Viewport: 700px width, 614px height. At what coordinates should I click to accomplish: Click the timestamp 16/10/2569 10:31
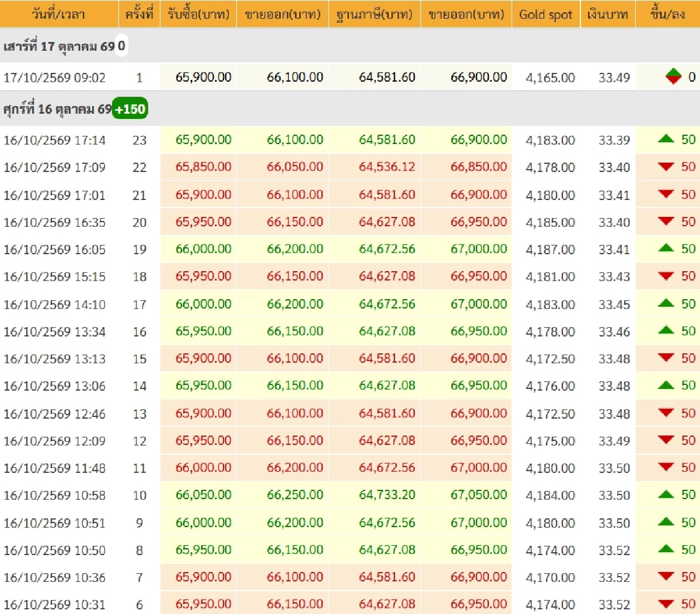coord(55,605)
